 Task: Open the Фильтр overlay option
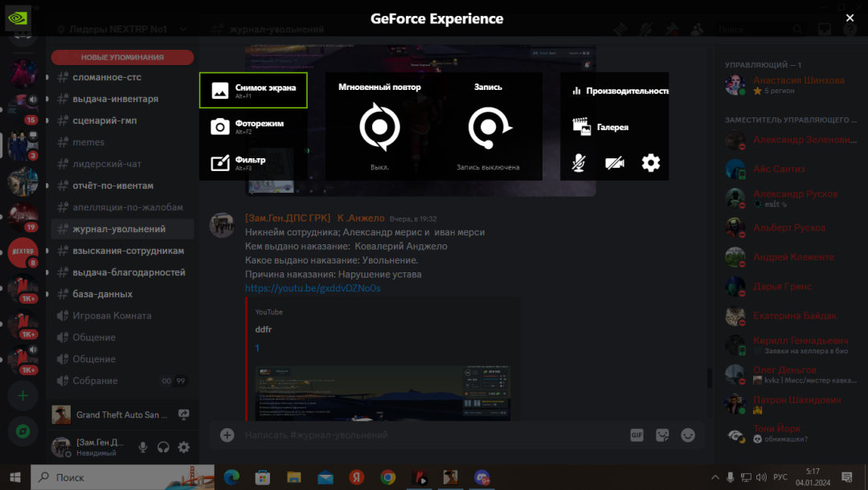point(253,162)
